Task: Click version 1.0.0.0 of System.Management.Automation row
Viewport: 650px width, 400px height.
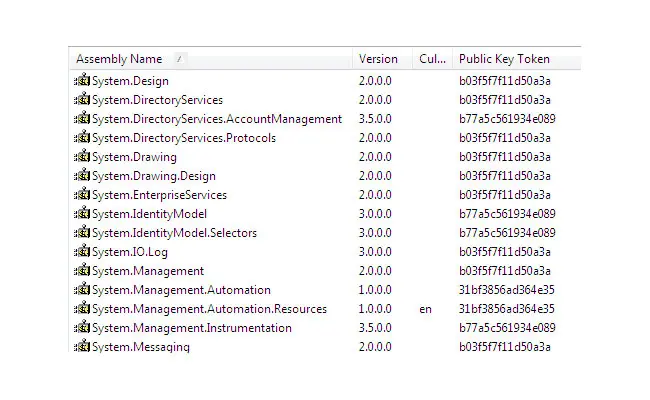Action: click(375, 290)
